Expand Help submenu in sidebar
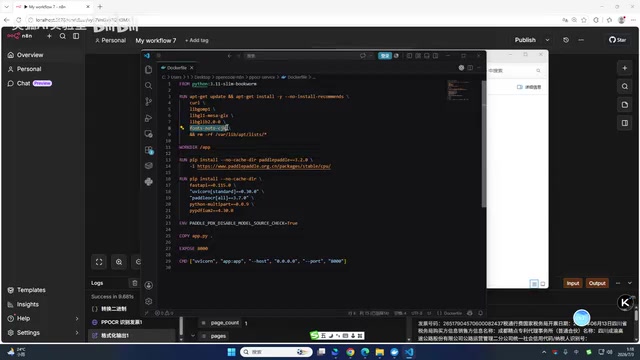This screenshot has height=360, width=640. click(77, 318)
